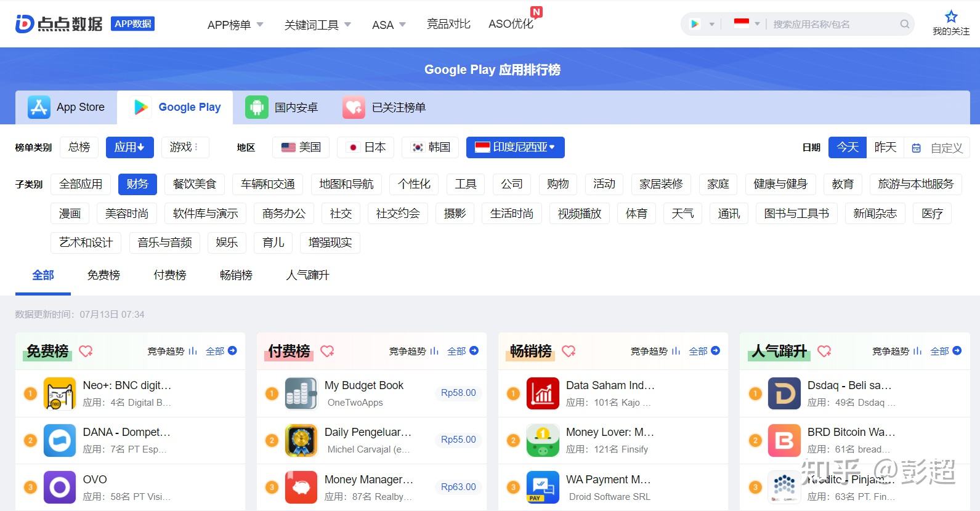Select 总榜 chart type
This screenshot has width=980, height=511.
[79, 147]
